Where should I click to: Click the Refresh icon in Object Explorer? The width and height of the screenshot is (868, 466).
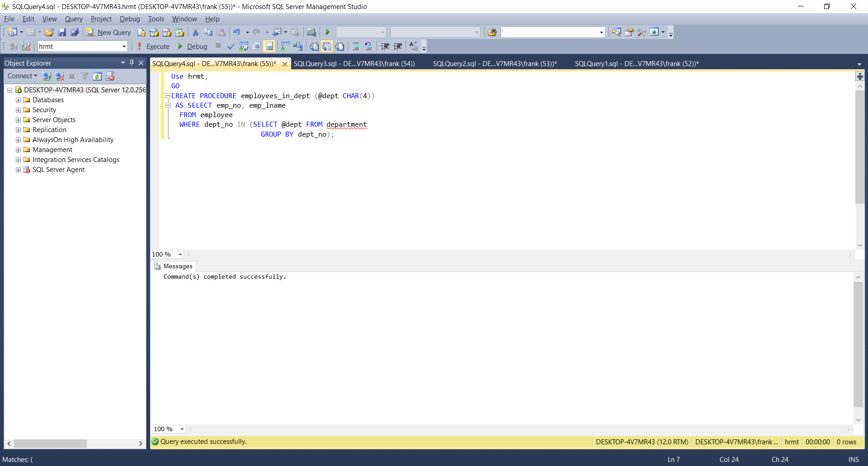(97, 76)
